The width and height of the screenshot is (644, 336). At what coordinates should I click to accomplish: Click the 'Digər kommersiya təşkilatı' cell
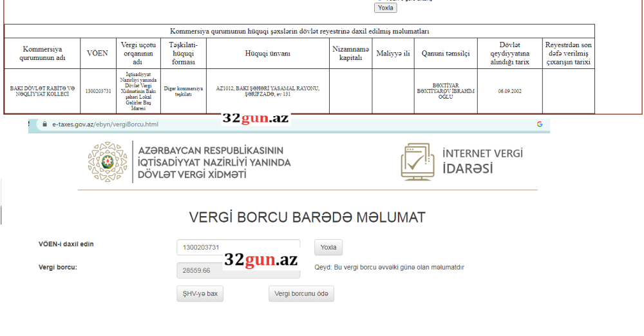point(183,92)
